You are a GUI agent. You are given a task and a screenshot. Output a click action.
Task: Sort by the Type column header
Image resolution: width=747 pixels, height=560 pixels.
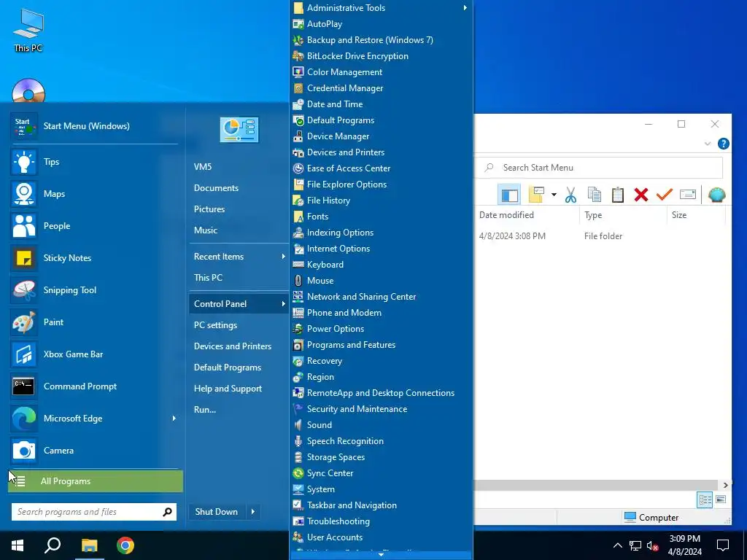pos(623,215)
